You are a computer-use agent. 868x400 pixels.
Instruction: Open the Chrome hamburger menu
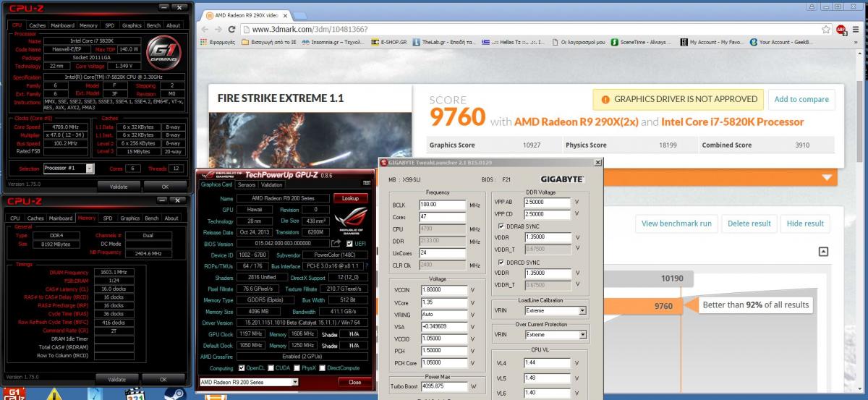(x=857, y=29)
